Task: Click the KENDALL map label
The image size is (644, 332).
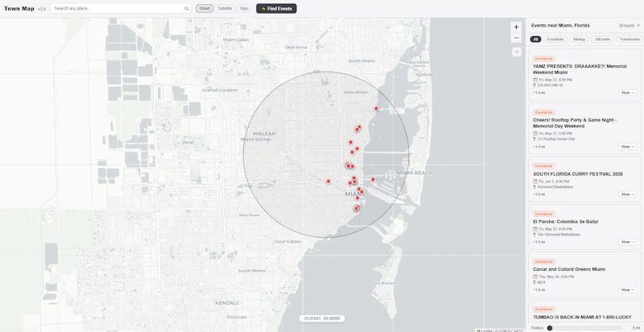Action: (227, 303)
